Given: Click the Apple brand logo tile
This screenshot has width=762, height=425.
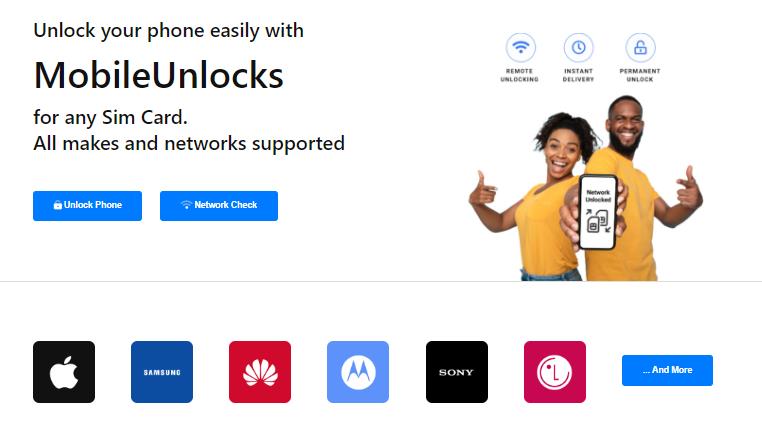Looking at the screenshot, I should pyautogui.click(x=64, y=372).
